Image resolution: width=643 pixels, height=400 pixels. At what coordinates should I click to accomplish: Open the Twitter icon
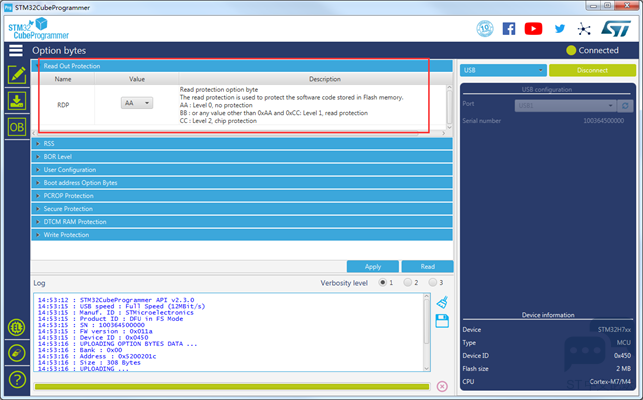pyautogui.click(x=560, y=29)
